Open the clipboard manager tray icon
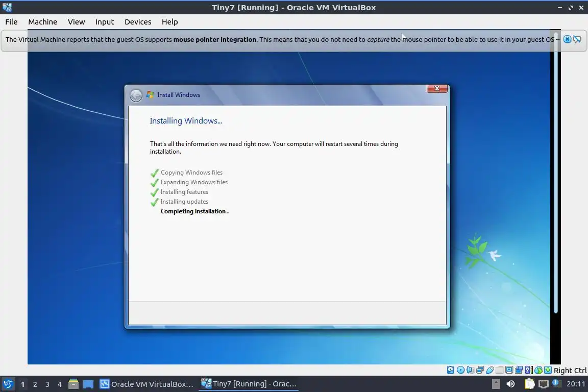This screenshot has height=392, width=588. click(530, 384)
